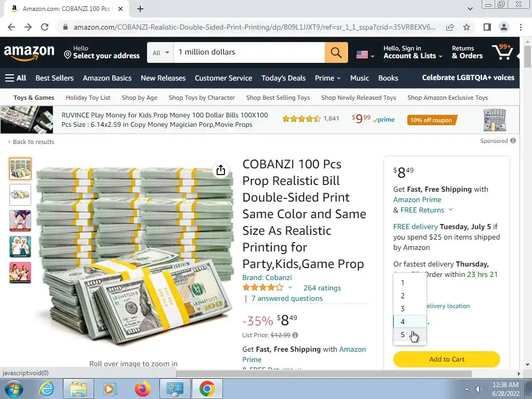Open Firefox from the taskbar
The height and width of the screenshot is (399, 532).
click(142, 389)
